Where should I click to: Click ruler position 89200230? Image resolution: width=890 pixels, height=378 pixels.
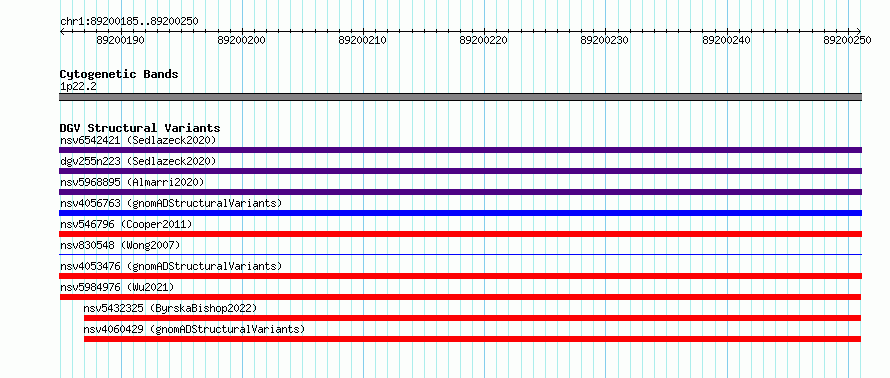pyautogui.click(x=605, y=40)
